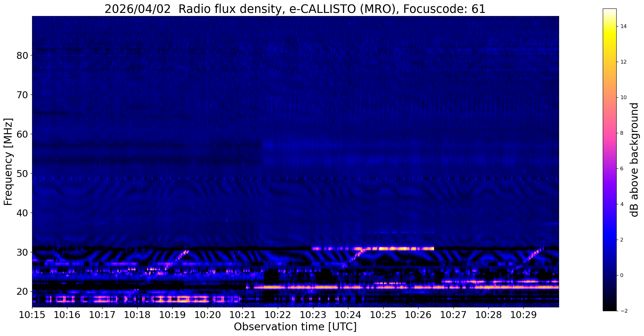Click the colorbar tick labeled 14

coord(623,26)
